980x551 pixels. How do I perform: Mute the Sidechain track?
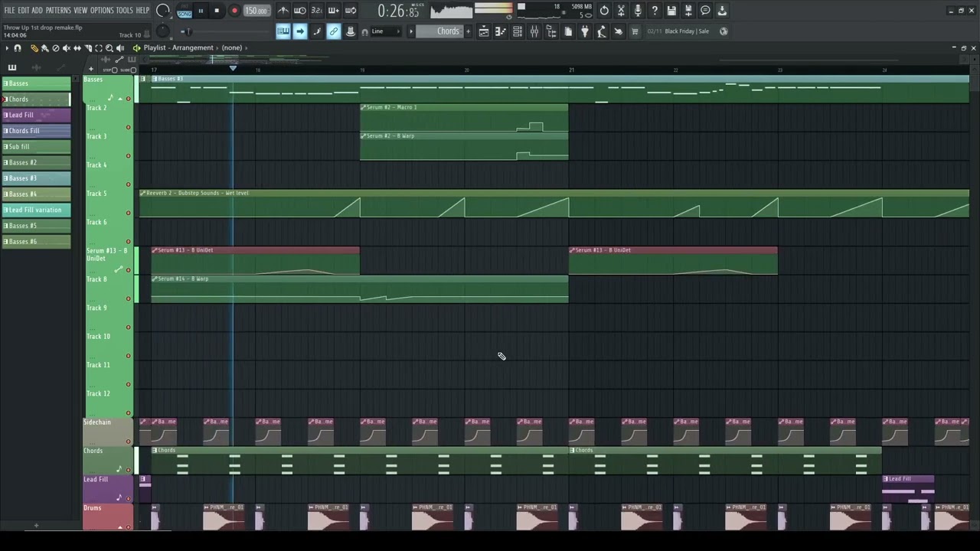coord(128,442)
